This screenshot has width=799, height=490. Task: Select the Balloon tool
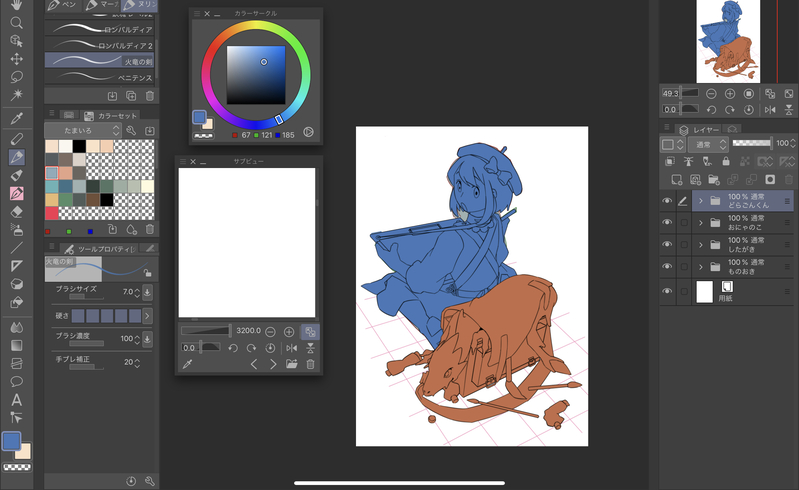tap(16, 382)
